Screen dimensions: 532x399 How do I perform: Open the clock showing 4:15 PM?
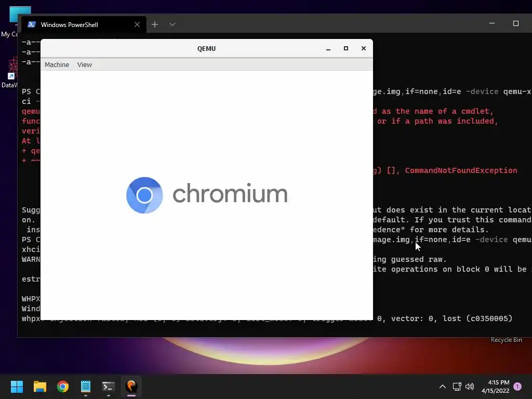[496, 387]
